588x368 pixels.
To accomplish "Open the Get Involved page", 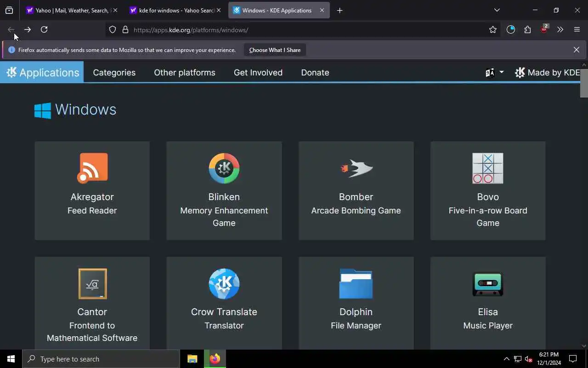I will point(258,72).
